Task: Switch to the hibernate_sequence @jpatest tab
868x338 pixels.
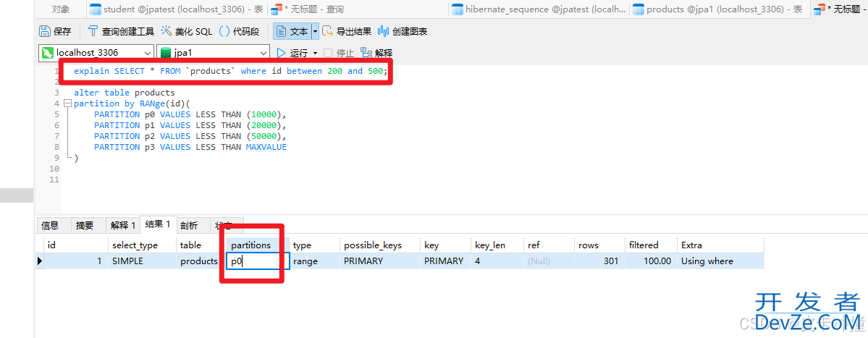Action: pyautogui.click(x=539, y=9)
